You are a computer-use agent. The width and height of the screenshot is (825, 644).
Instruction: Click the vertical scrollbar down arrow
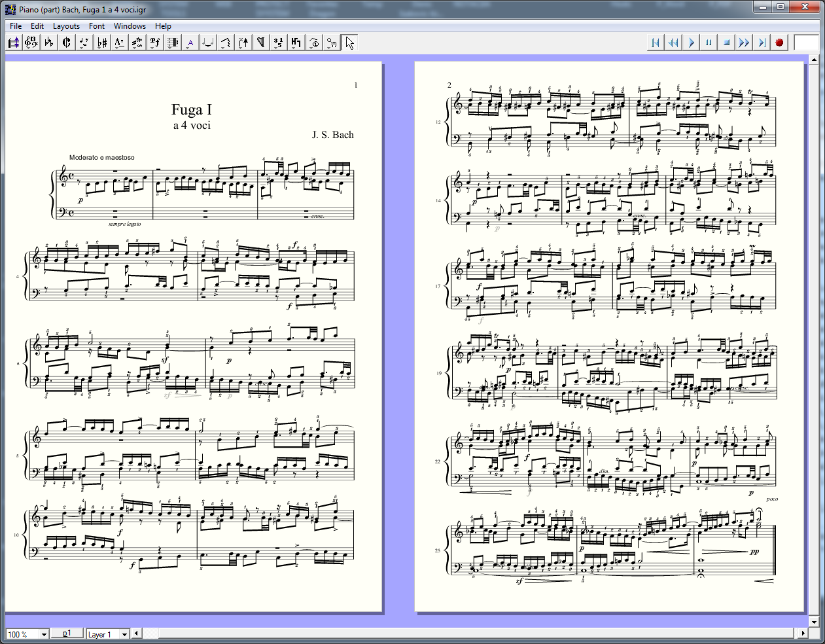point(814,622)
